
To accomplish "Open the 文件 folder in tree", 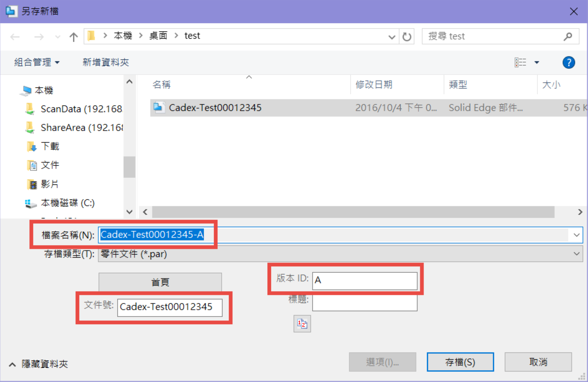I will click(x=43, y=165).
